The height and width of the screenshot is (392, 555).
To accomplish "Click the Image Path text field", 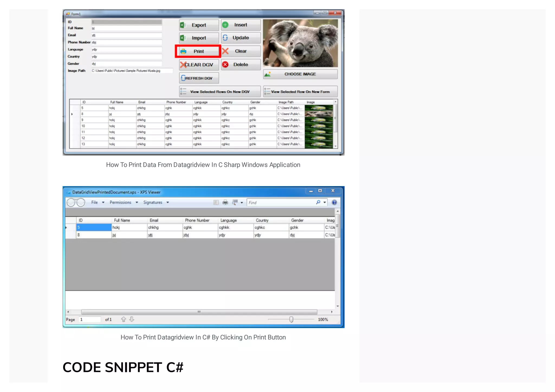I will click(132, 71).
